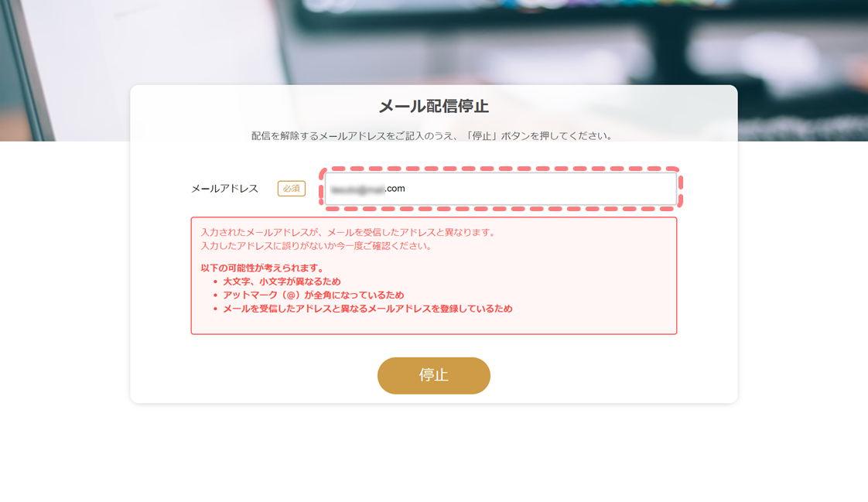Click the blank white area below the form card
Screen dimensions: 868x502
tap(434, 454)
